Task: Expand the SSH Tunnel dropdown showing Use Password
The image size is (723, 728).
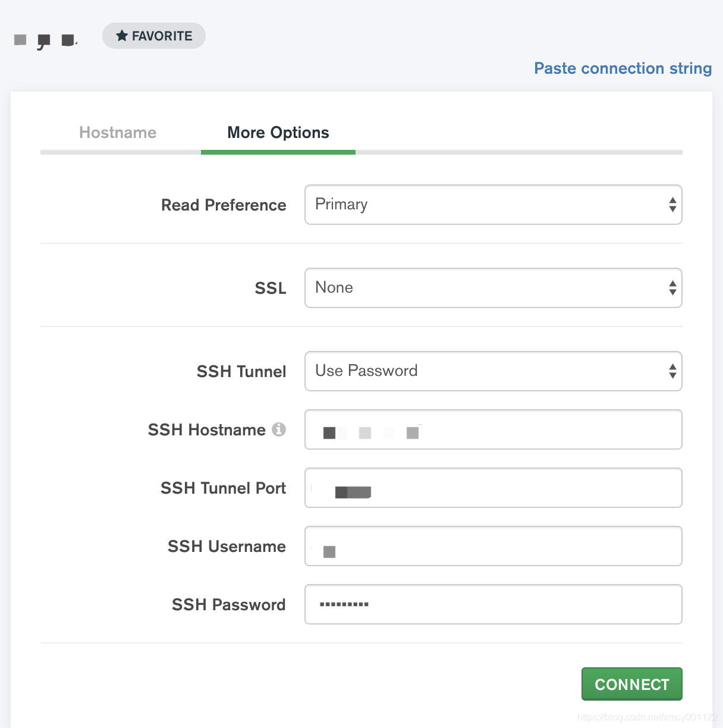Action: click(x=493, y=371)
